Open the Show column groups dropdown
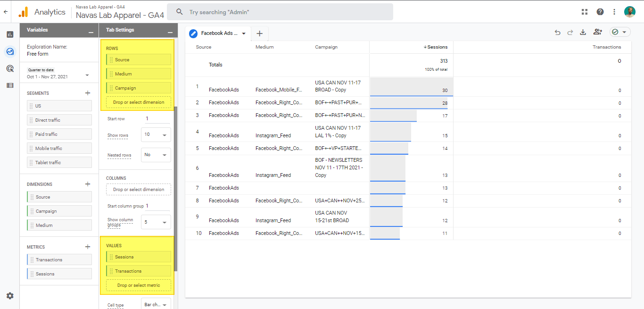Screen dimensions: 644x309 coord(156,222)
